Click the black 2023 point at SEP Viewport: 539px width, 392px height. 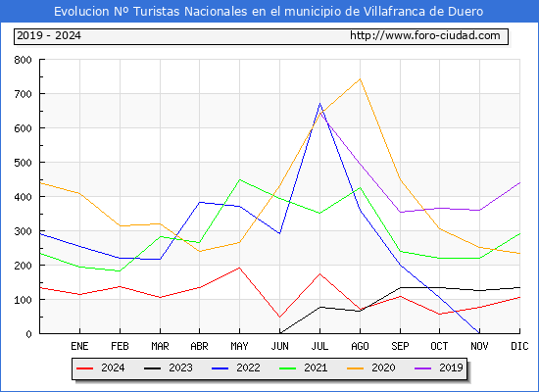pyautogui.click(x=400, y=287)
